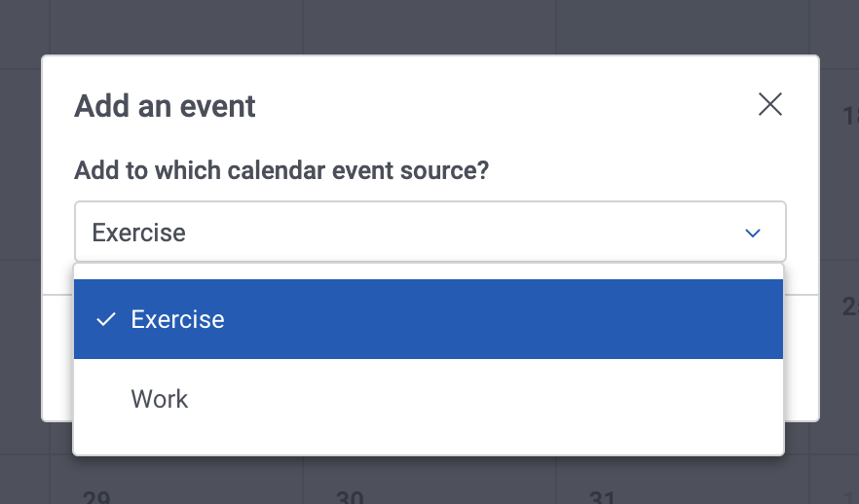The height and width of the screenshot is (504, 859).
Task: Select day 31 in the background calendar
Action: click(x=602, y=498)
